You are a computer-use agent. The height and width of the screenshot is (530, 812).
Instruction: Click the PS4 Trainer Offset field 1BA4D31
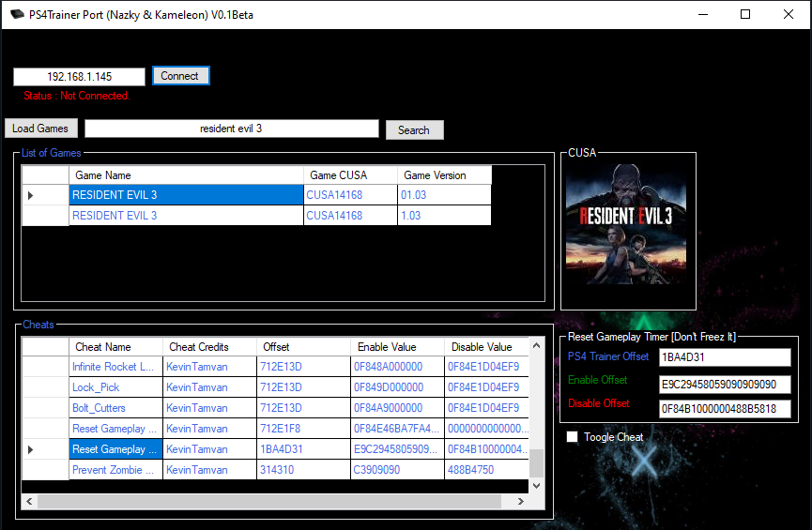[725, 357]
